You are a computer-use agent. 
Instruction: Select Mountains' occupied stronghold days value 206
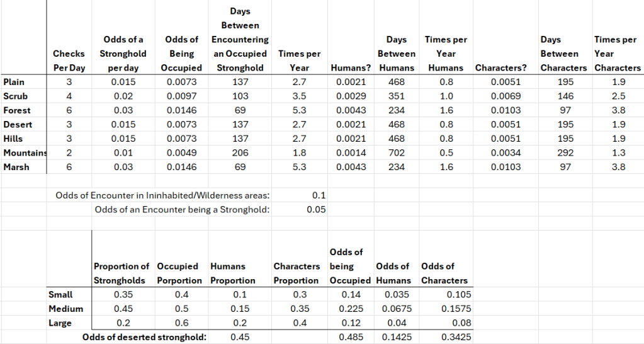coord(240,153)
